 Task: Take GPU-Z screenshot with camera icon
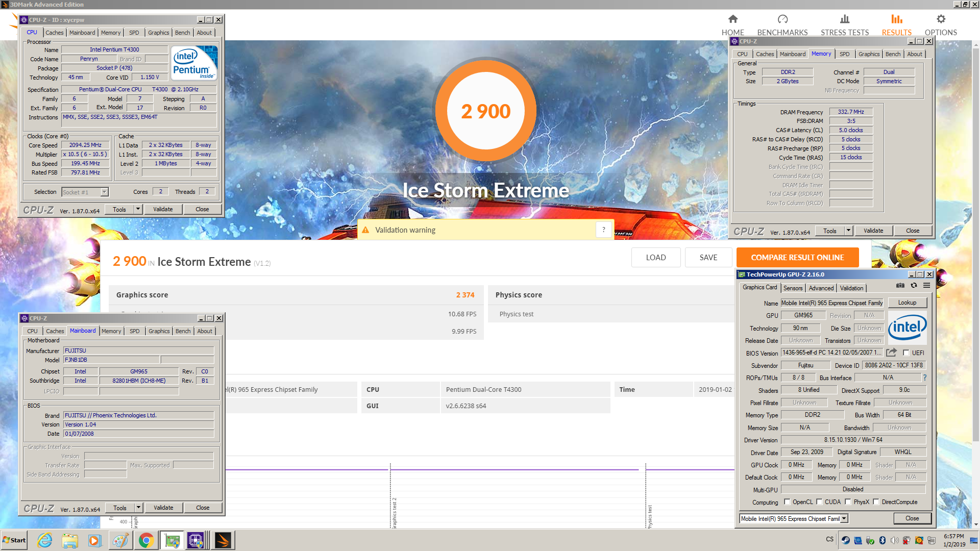(900, 286)
